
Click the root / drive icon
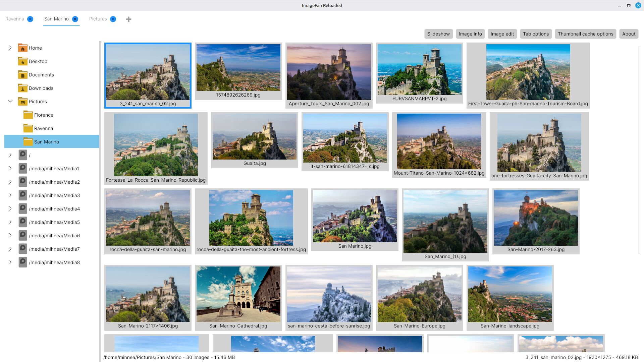point(22,155)
